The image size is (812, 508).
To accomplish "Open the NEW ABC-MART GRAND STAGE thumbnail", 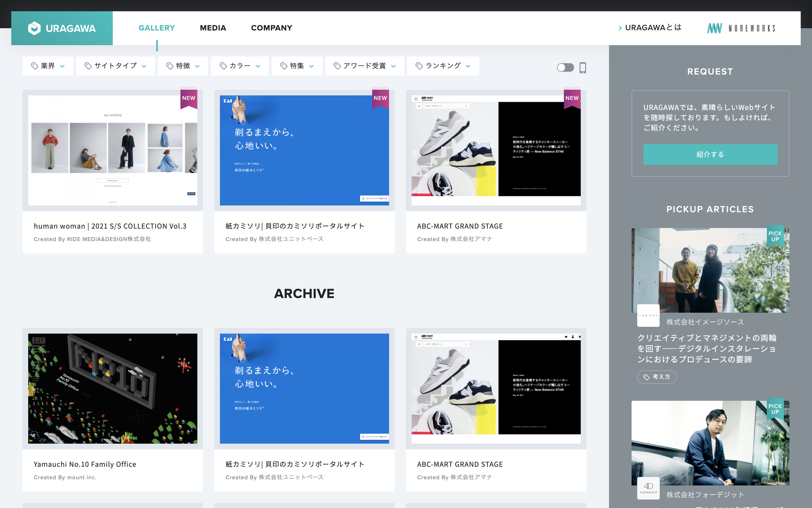I will pos(496,150).
